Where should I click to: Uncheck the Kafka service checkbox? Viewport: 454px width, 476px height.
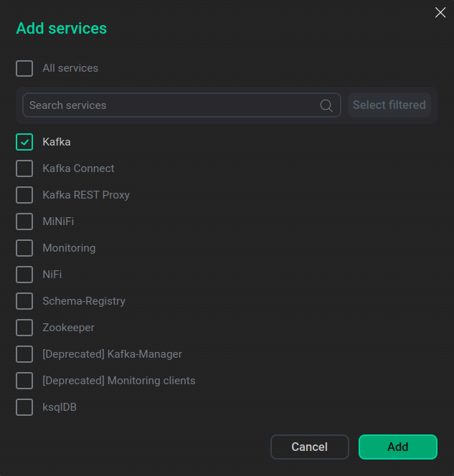click(24, 142)
